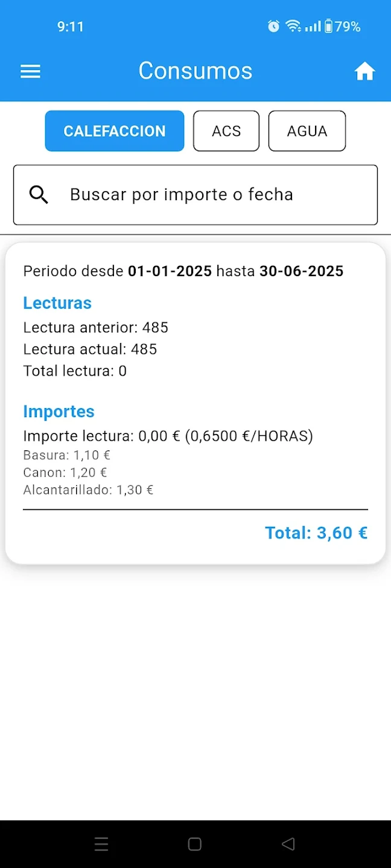Tap the period start date 01-01-2025
The image size is (391, 868).
[170, 271]
